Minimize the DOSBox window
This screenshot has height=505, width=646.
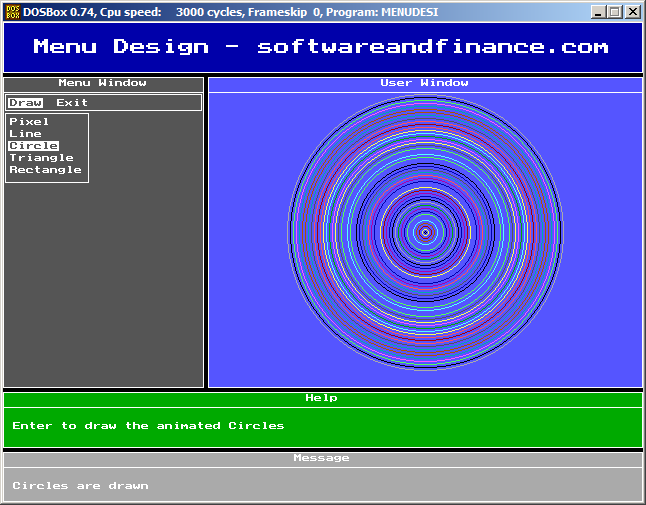[x=597, y=12]
